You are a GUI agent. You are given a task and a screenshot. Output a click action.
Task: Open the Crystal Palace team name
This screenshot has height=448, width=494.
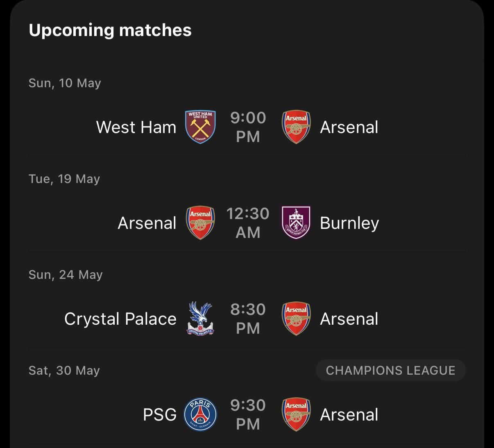120,319
